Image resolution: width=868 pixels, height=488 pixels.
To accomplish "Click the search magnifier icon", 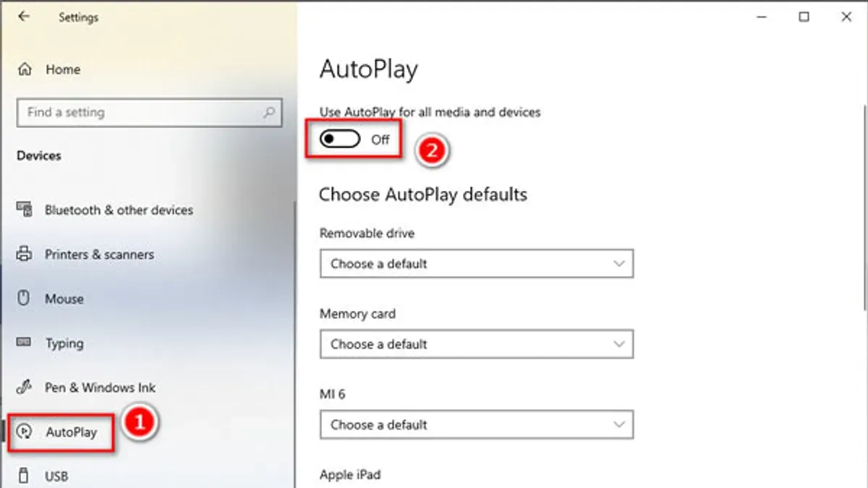I will (269, 113).
